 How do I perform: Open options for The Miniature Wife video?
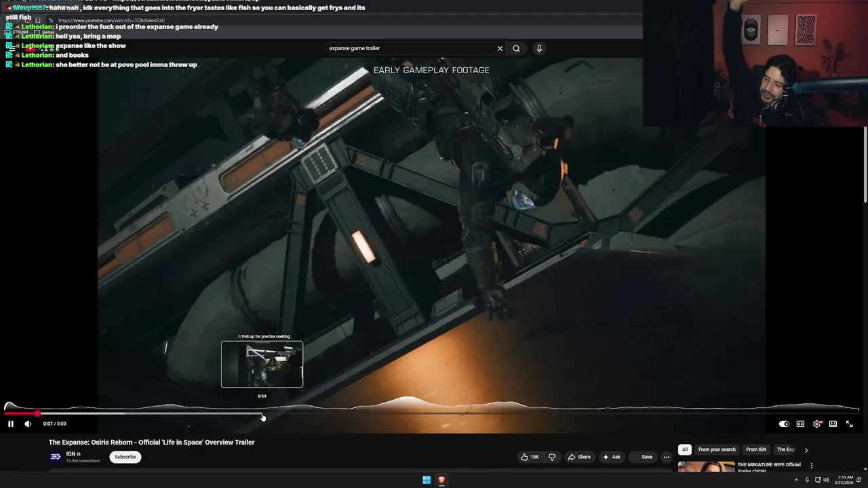pos(812,466)
